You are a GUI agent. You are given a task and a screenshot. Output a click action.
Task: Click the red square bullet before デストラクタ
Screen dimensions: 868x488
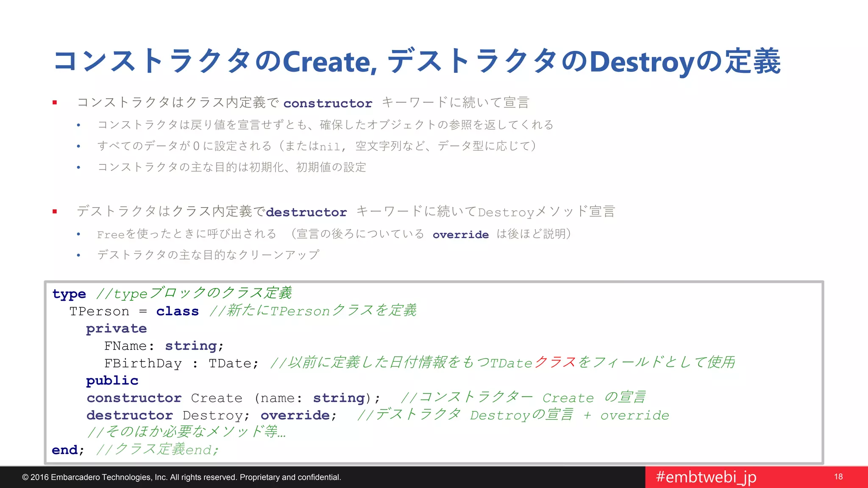tap(55, 211)
